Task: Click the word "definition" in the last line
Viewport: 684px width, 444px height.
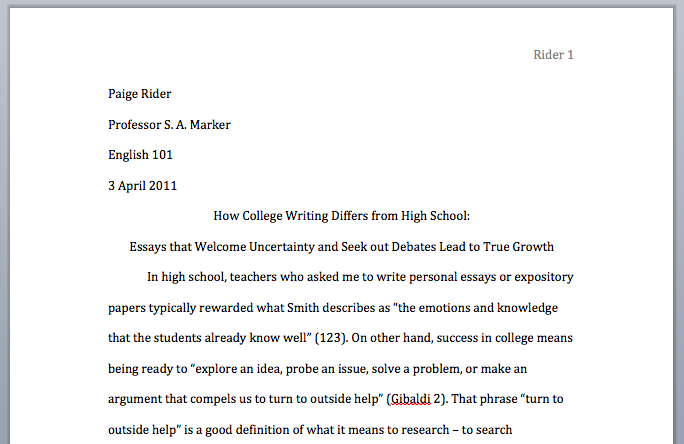Action: (x=271, y=430)
